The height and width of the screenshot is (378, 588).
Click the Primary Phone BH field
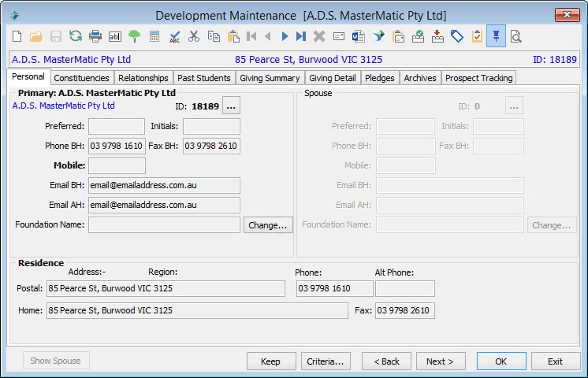pos(117,146)
